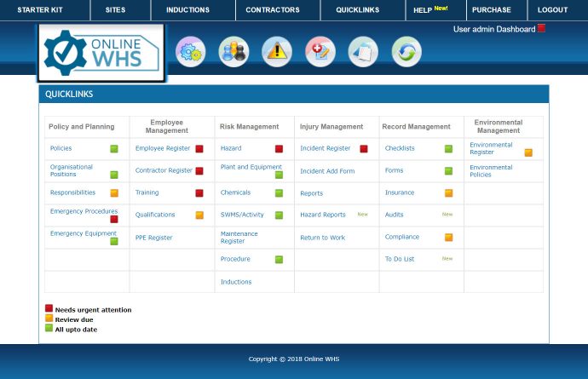The height and width of the screenshot is (379, 588).
Task: Open the Starter Kit menu
Action: tap(40, 10)
